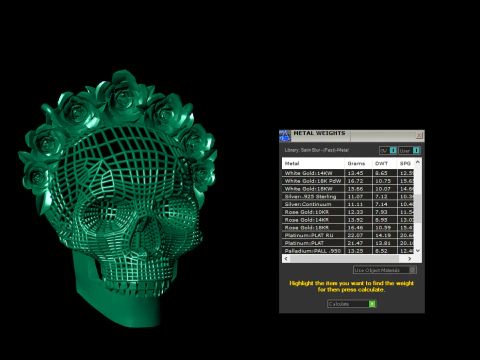
Task: Click DWT value 10.75
Action: click(383, 181)
